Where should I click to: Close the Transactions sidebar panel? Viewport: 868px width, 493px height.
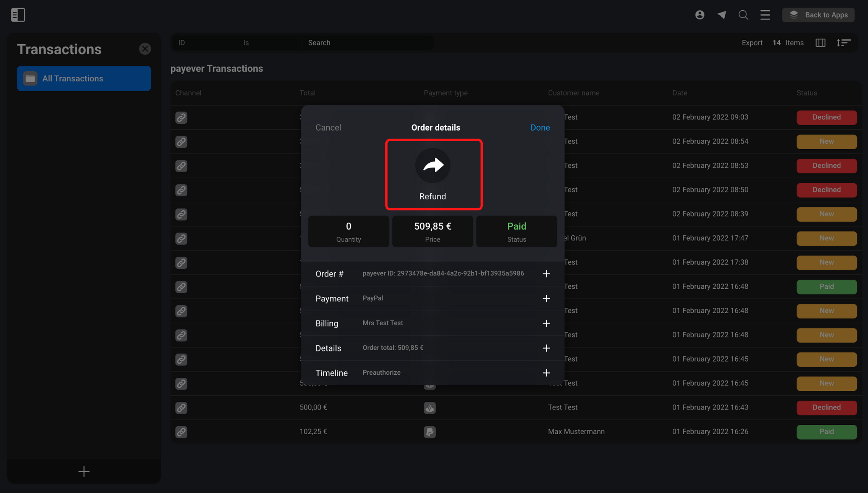[x=145, y=49]
